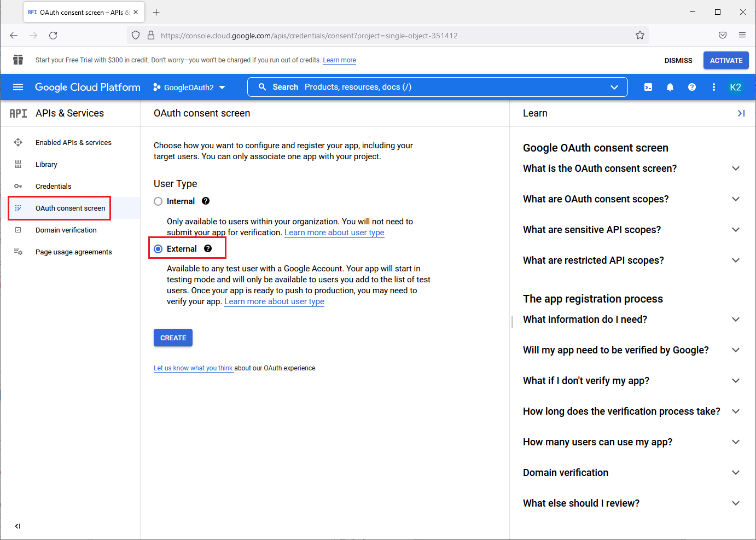This screenshot has height=540, width=756.
Task: Open the notifications bell
Action: [x=670, y=87]
